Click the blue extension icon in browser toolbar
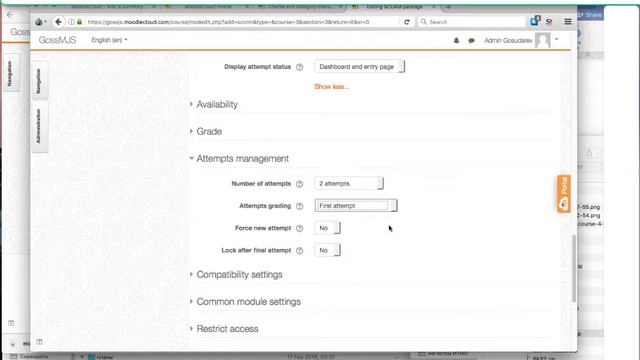Screen dimensions: 640x360 535,21
